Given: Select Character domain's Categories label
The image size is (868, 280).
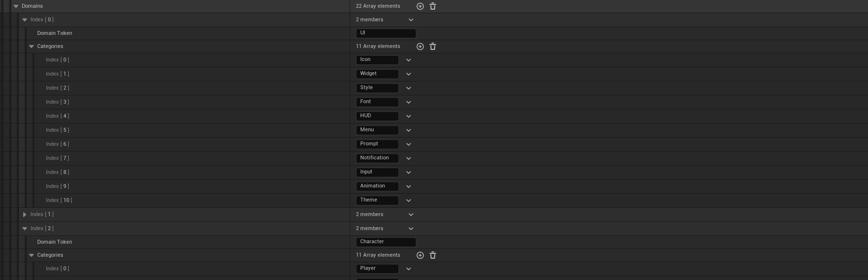Looking at the screenshot, I should coord(50,255).
